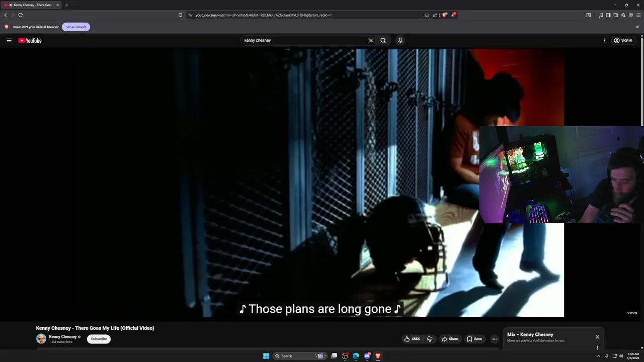Go back in browser history
This screenshot has height=362, width=644.
[6, 15]
